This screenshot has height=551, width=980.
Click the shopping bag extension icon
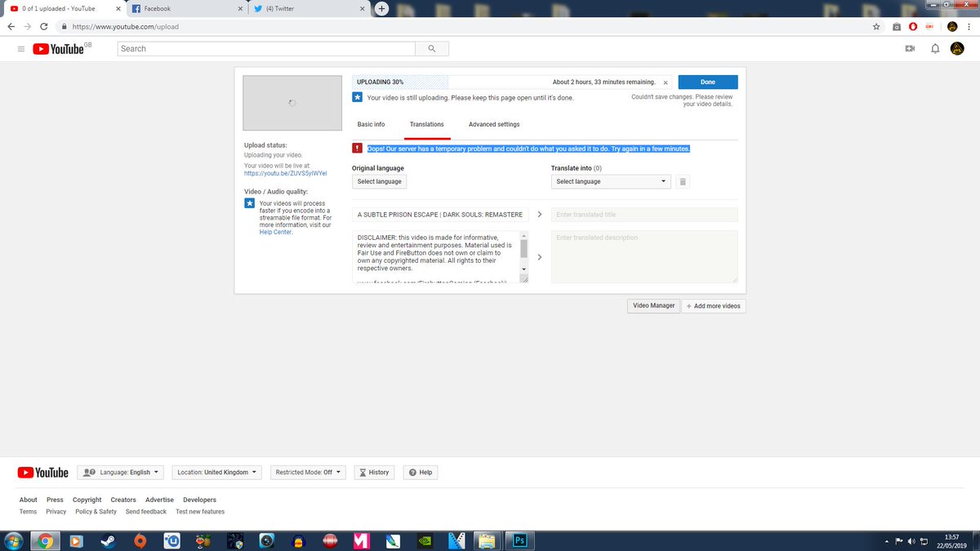click(897, 26)
